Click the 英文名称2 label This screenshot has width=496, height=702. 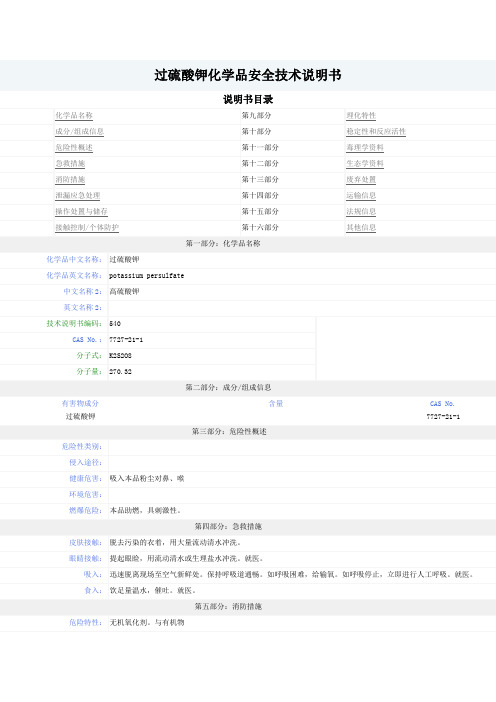point(83,308)
